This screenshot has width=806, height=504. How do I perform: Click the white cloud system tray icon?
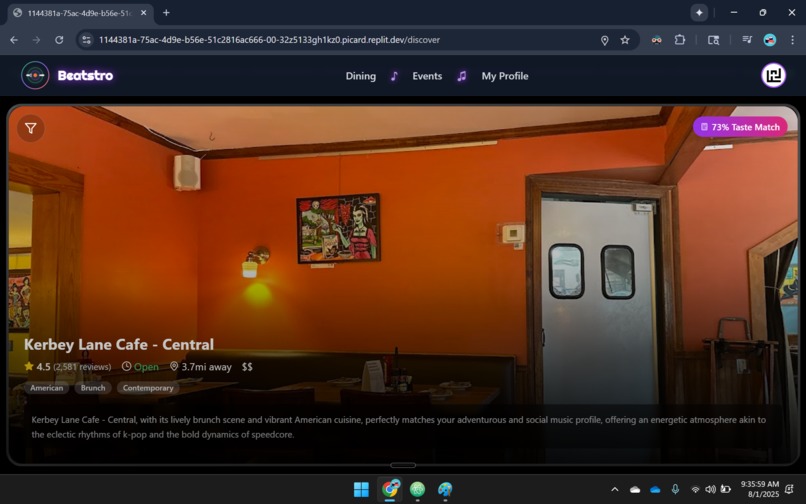click(635, 489)
